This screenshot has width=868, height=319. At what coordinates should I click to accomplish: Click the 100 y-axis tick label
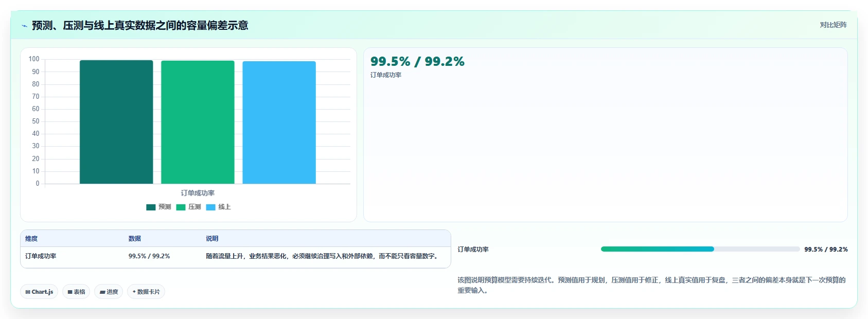click(34, 59)
